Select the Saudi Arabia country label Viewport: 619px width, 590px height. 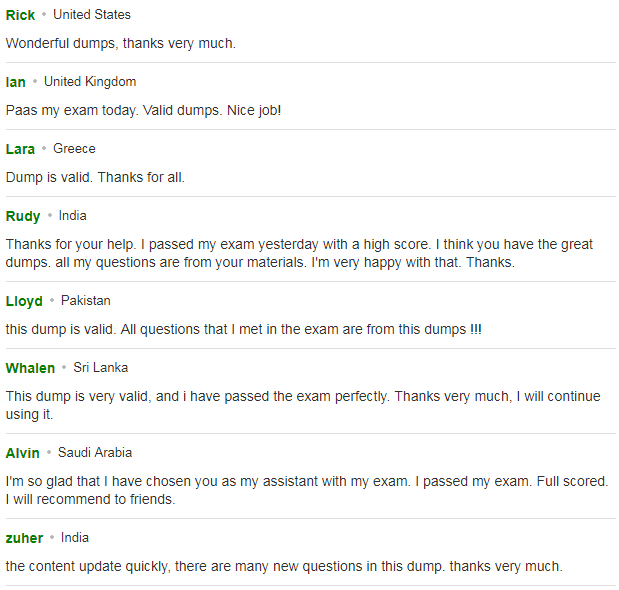(95, 453)
